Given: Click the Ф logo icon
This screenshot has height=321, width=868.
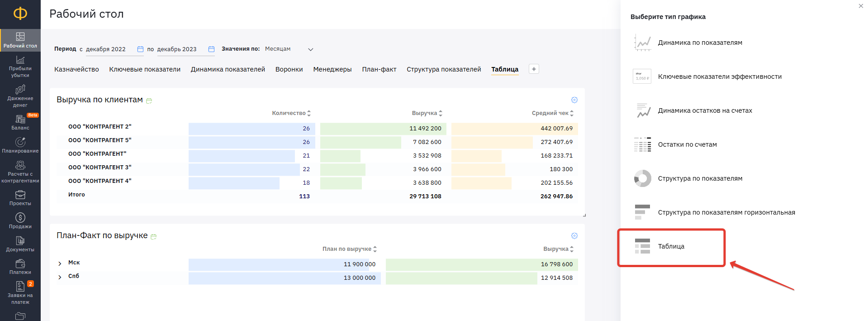Looking at the screenshot, I should [20, 14].
